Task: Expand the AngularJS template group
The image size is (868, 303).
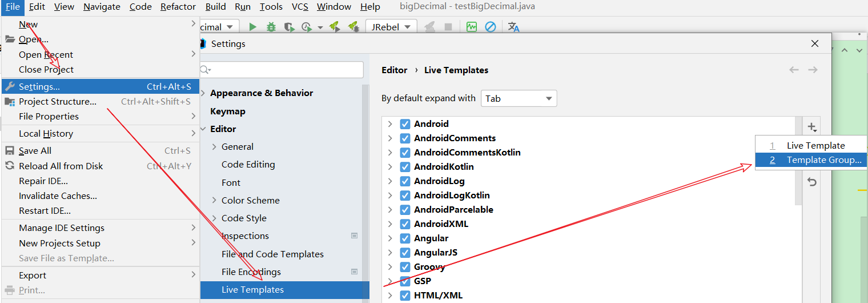Action: tap(390, 252)
